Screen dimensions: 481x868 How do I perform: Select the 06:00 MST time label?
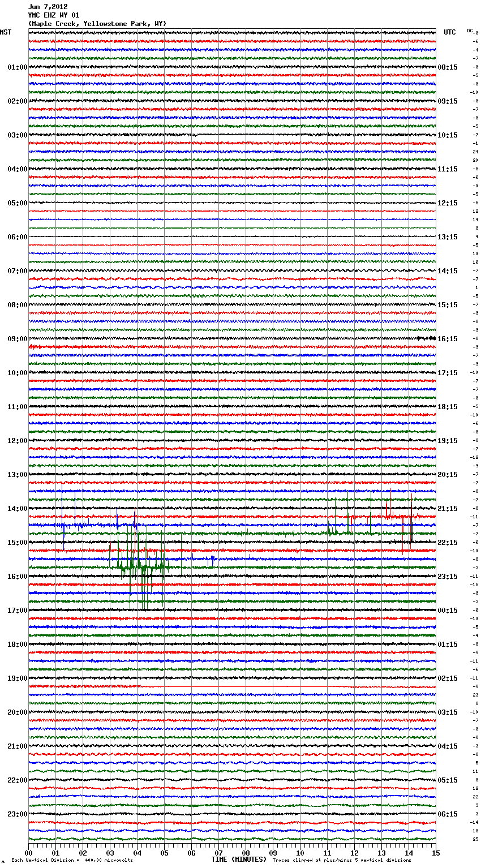click(x=18, y=237)
